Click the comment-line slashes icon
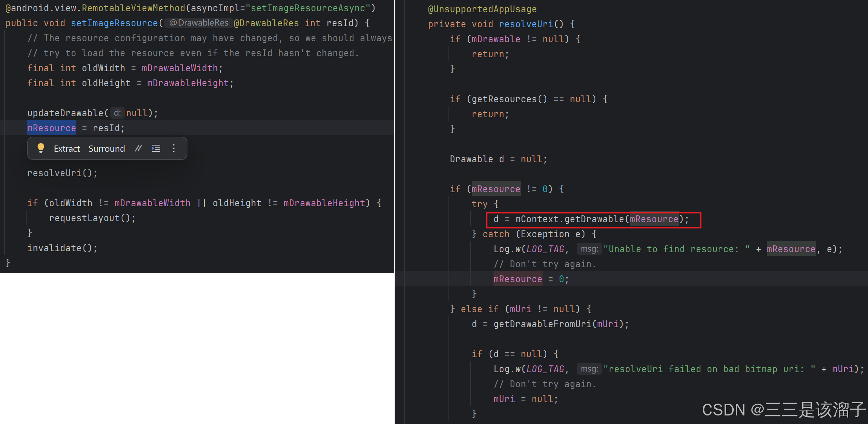This screenshot has height=424, width=868. (x=138, y=148)
